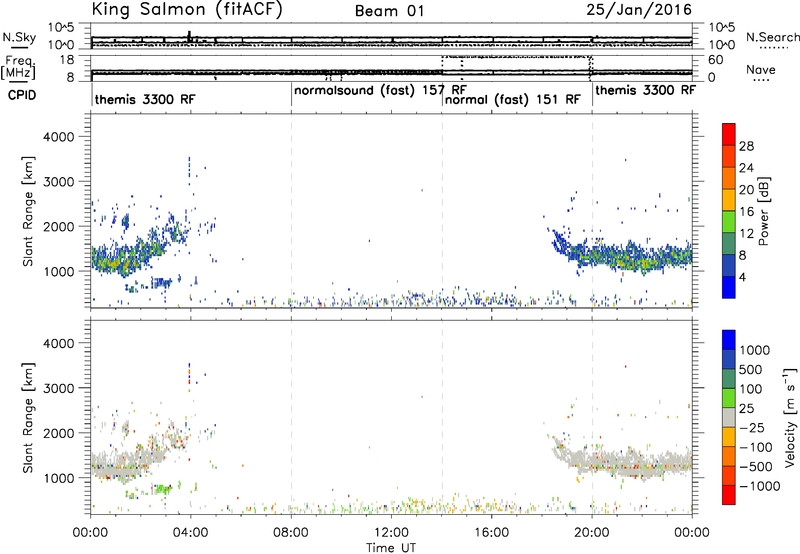800x554 pixels.
Task: Click the gray swatch in the Velocity colorbar
Action: point(729,418)
